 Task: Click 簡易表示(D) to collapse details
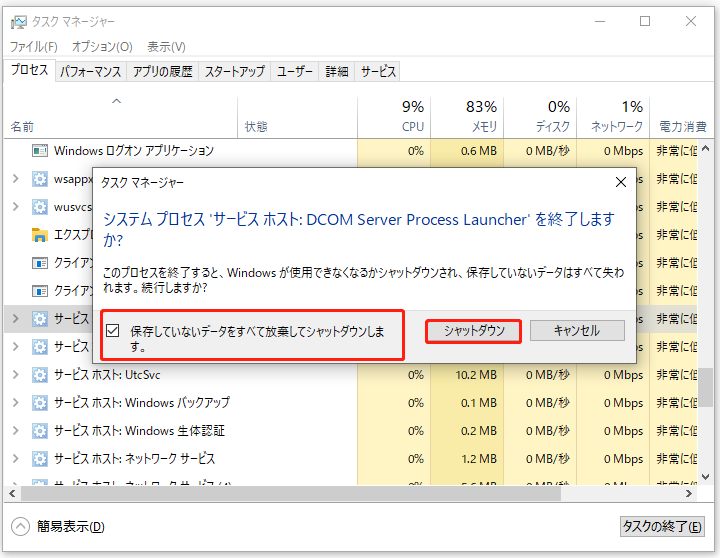71,527
